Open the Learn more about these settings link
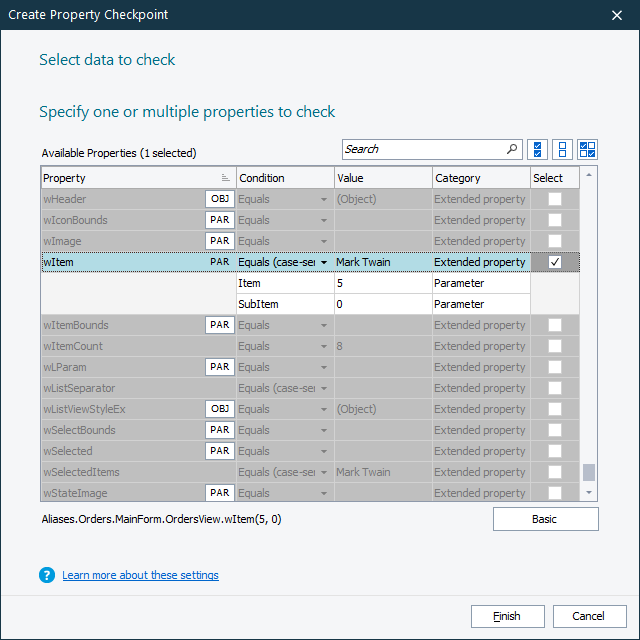Viewport: 640px width, 640px height. click(x=140, y=575)
